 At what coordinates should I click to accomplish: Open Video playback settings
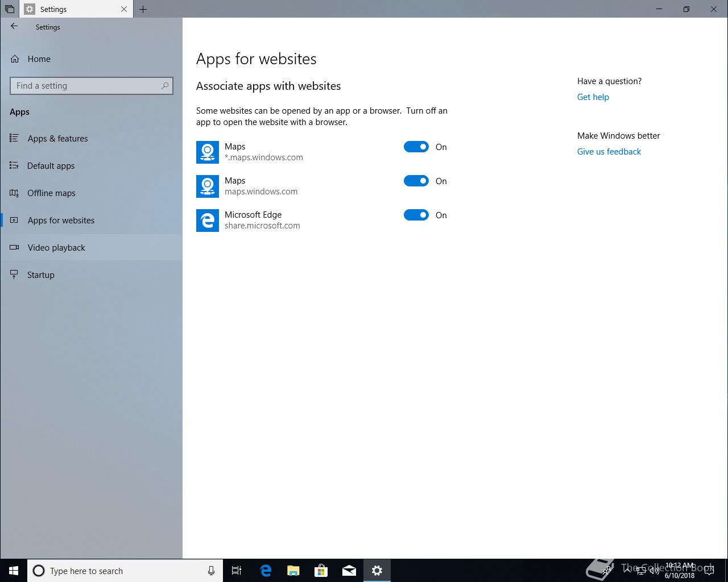[91, 247]
